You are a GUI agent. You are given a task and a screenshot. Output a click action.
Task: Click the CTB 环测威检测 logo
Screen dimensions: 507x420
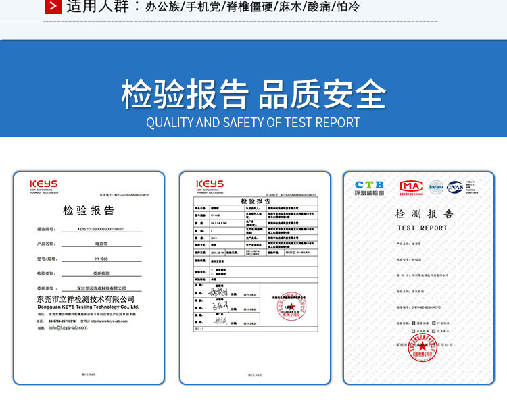point(370,187)
